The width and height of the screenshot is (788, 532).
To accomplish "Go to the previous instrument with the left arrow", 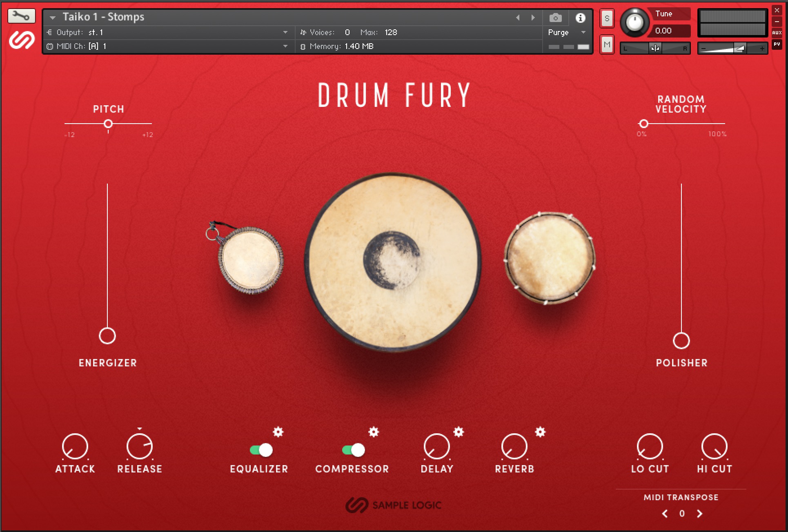I will tap(518, 18).
